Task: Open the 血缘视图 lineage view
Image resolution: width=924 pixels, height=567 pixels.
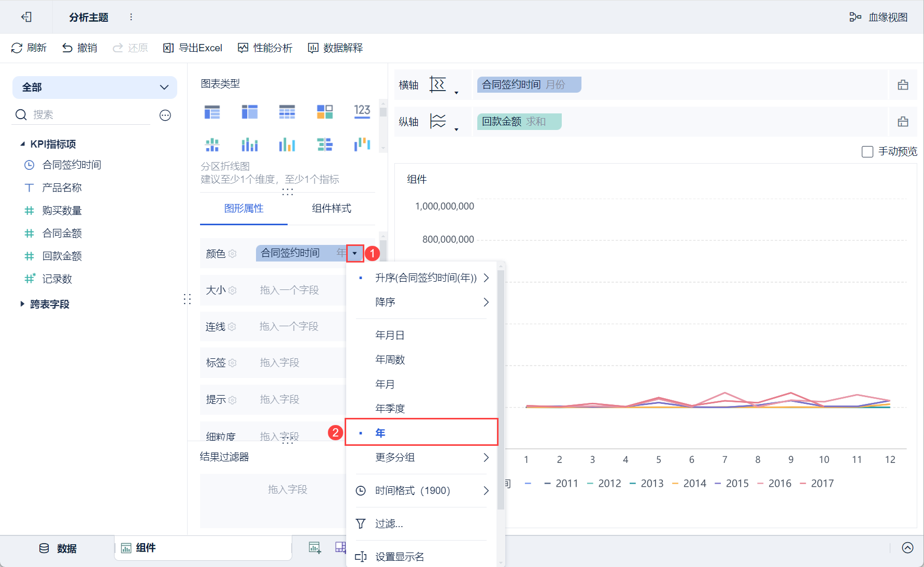Action: [878, 17]
